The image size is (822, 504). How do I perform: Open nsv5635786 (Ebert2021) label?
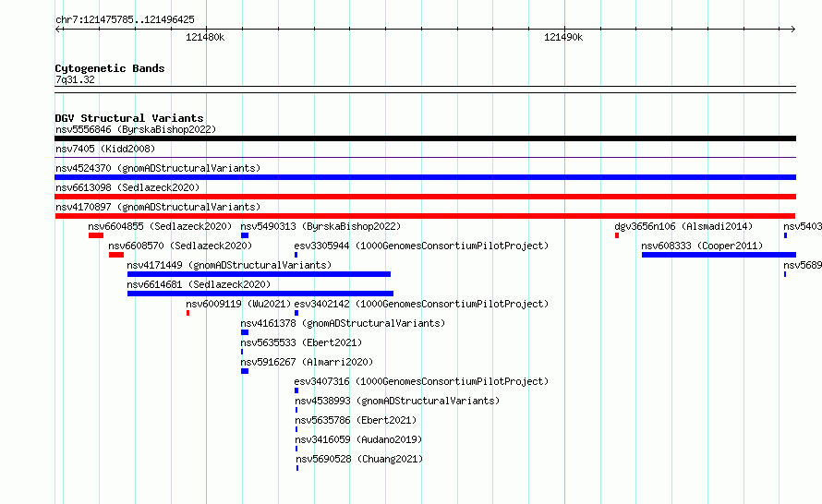click(x=356, y=420)
